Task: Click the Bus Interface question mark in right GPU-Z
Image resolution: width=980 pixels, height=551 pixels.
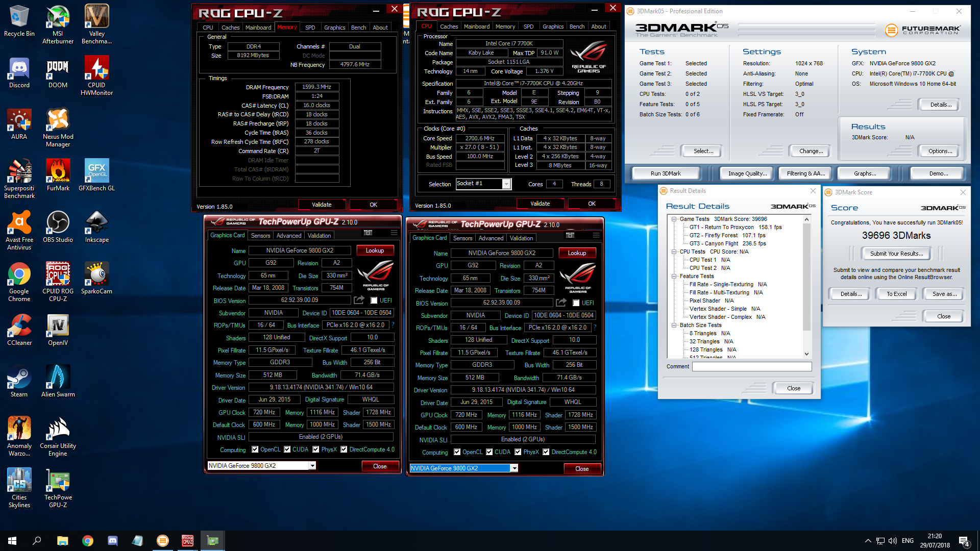Action: pos(595,328)
